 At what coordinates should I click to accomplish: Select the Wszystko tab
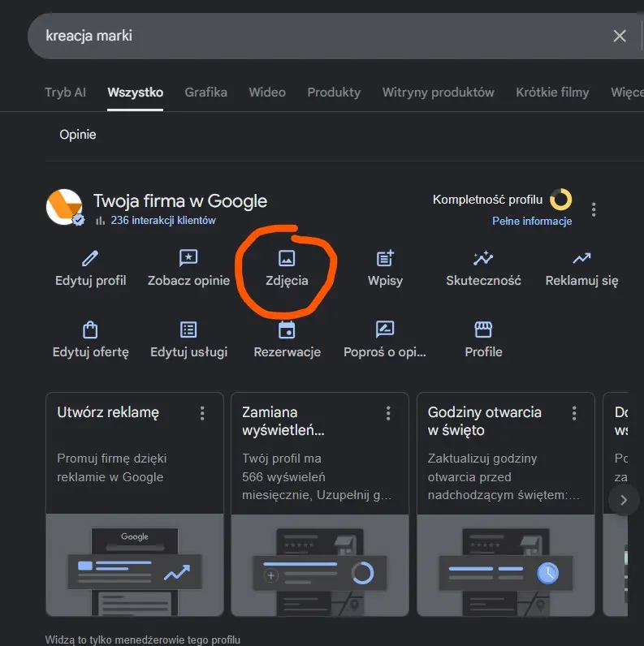136,93
